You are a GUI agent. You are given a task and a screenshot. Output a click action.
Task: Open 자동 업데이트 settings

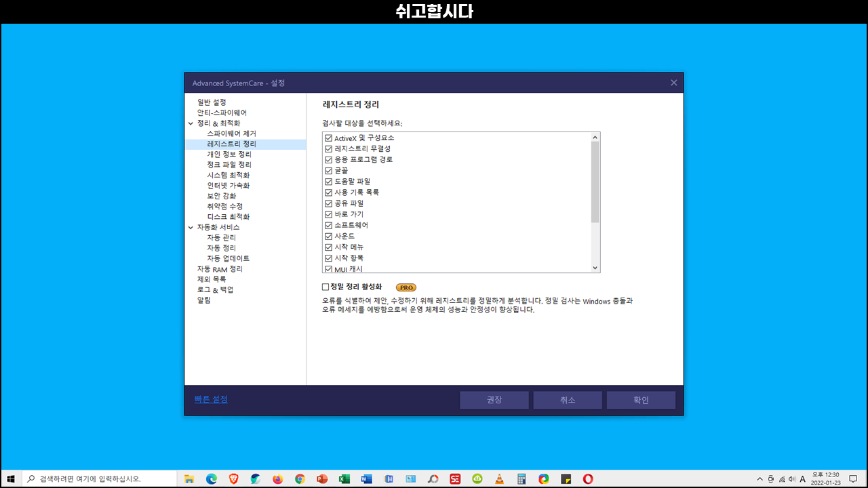tap(229, 258)
